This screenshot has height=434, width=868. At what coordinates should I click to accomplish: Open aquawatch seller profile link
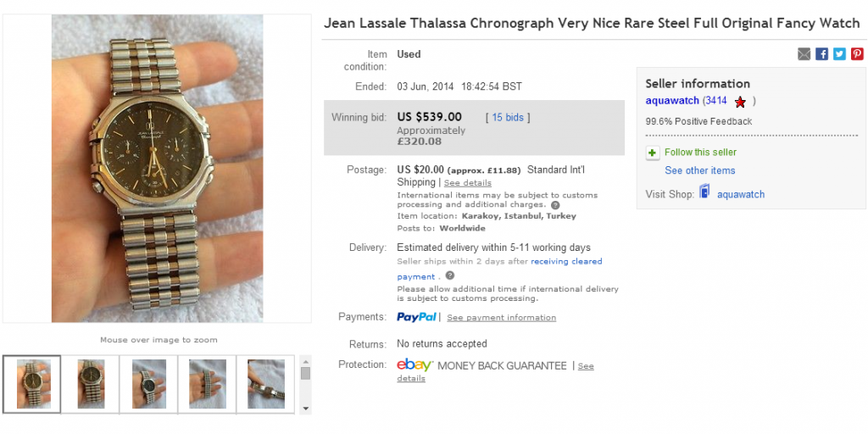pos(672,101)
